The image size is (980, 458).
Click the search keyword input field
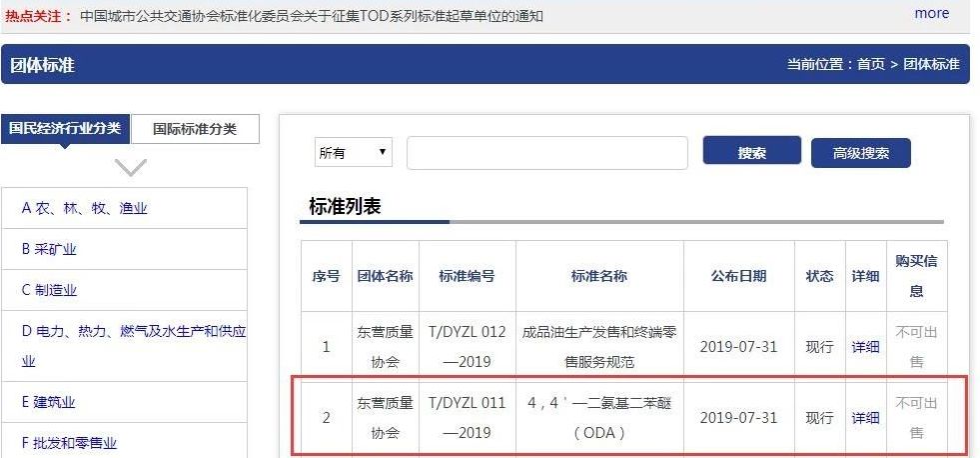546,153
